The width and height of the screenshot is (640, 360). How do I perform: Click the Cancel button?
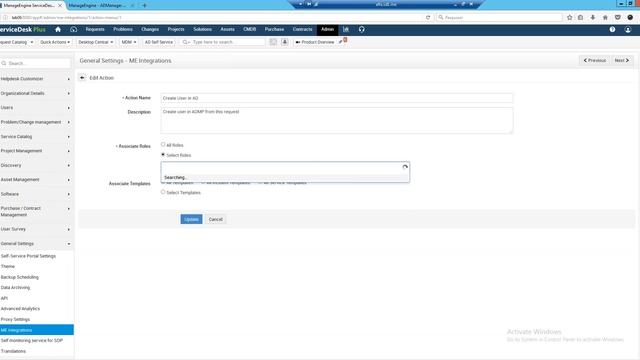[216, 219]
